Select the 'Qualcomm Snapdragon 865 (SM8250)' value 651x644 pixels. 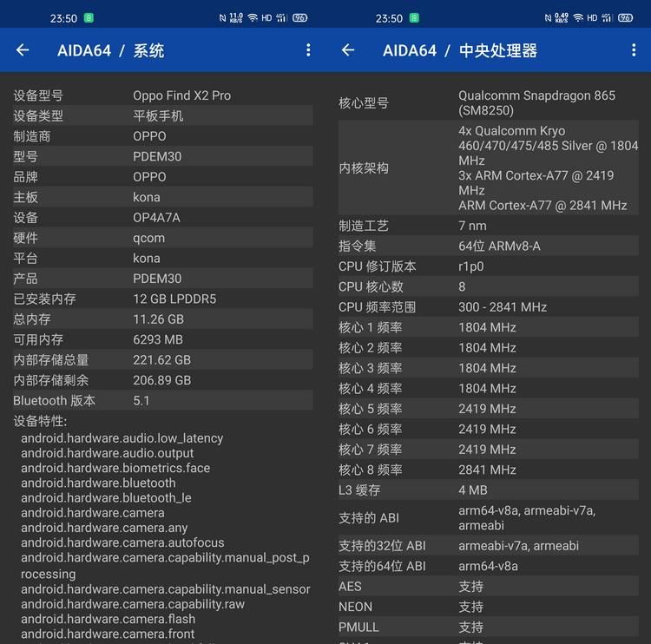coord(536,103)
